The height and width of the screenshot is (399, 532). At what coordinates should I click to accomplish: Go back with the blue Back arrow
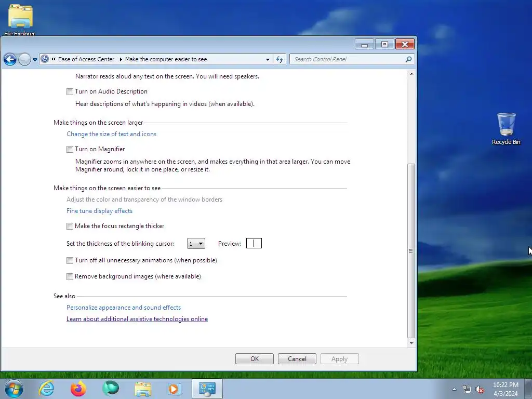click(10, 60)
